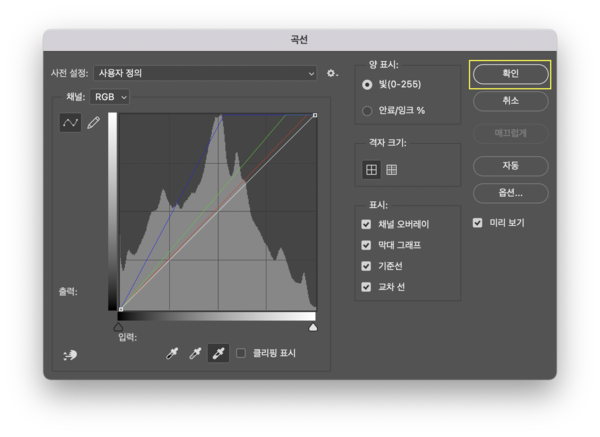600x437 pixels.
Task: Click the white point eyedropper
Action: pos(218,353)
